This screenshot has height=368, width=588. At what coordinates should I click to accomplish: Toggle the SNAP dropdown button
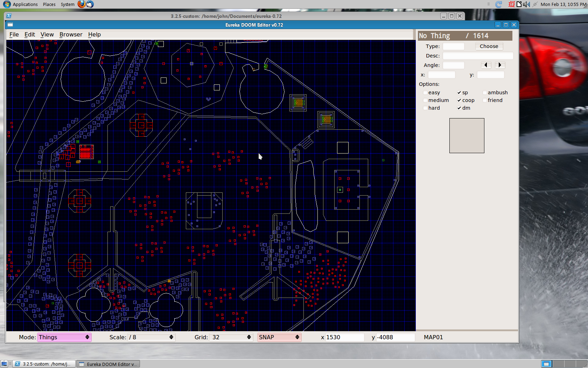pyautogui.click(x=279, y=337)
